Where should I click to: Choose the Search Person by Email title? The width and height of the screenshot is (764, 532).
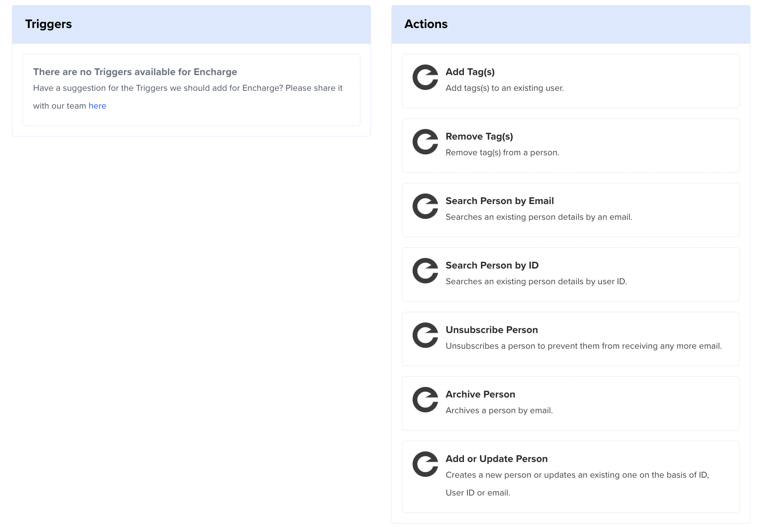[x=500, y=201]
